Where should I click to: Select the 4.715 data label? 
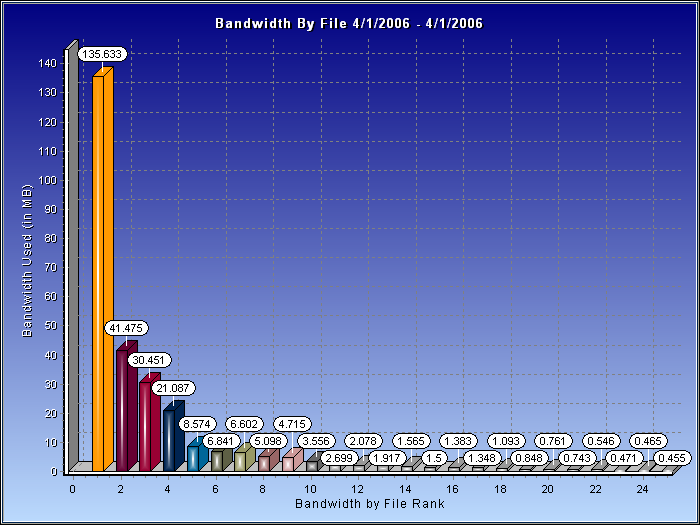click(292, 424)
